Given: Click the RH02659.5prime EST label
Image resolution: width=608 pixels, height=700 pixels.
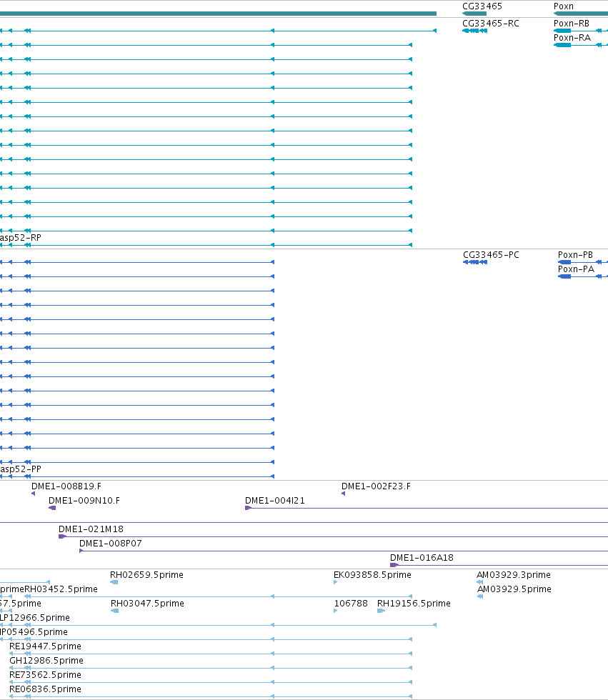Looking at the screenshot, I should pos(146,574).
